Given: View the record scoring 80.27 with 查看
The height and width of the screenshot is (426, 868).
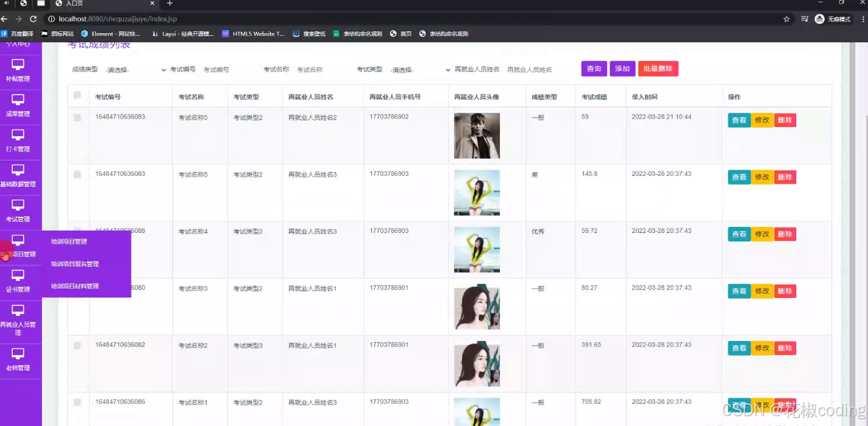Looking at the screenshot, I should click(739, 291).
